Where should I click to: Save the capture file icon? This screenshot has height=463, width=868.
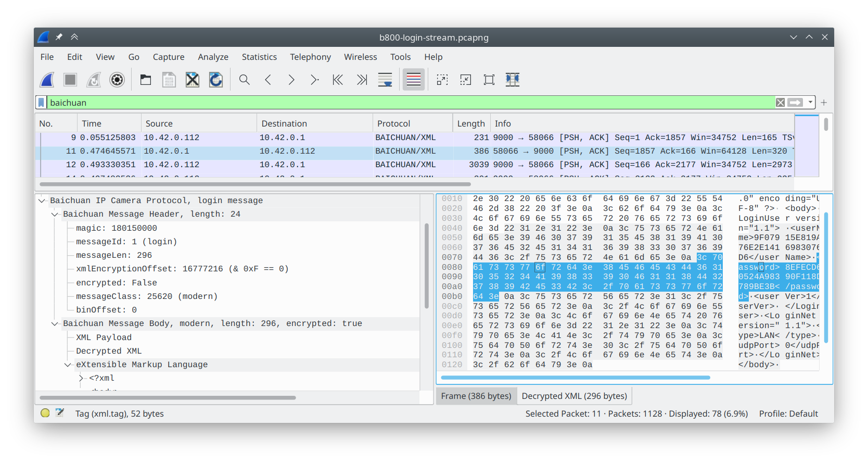pyautogui.click(x=169, y=80)
